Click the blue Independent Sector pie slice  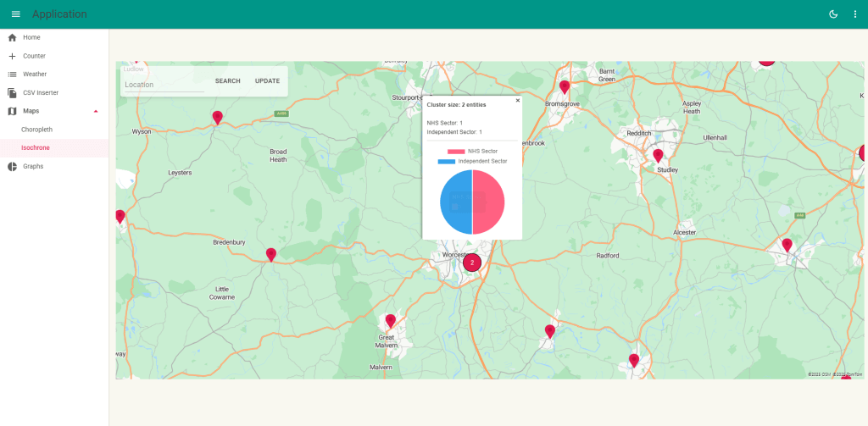455,202
